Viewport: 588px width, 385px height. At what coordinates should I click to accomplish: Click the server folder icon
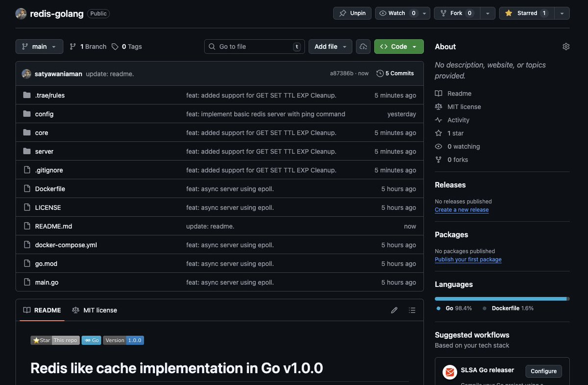(x=27, y=151)
